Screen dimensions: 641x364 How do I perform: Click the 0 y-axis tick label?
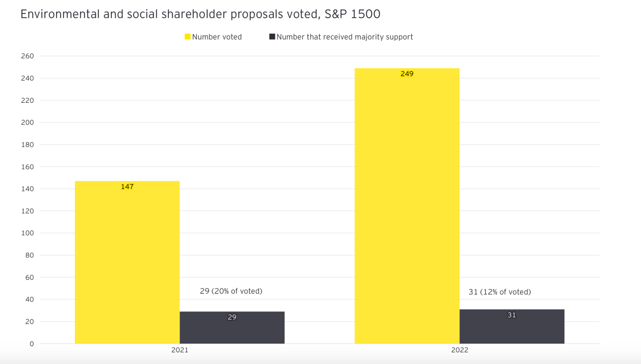[32, 344]
